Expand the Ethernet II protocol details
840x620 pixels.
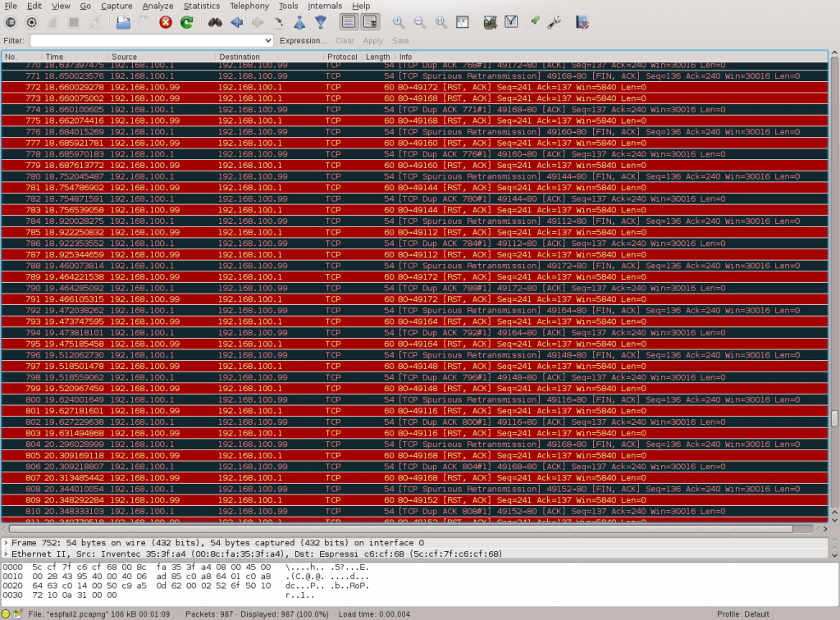coord(7,554)
